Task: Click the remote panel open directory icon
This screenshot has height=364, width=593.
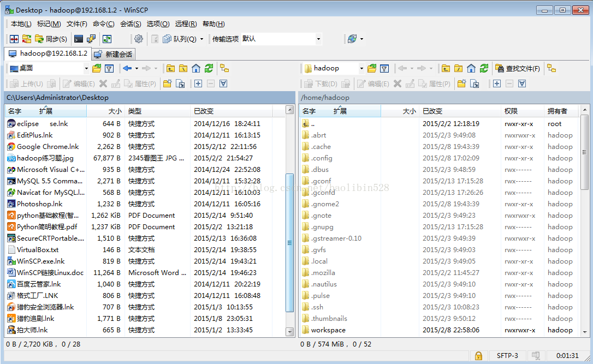Action: (x=372, y=68)
